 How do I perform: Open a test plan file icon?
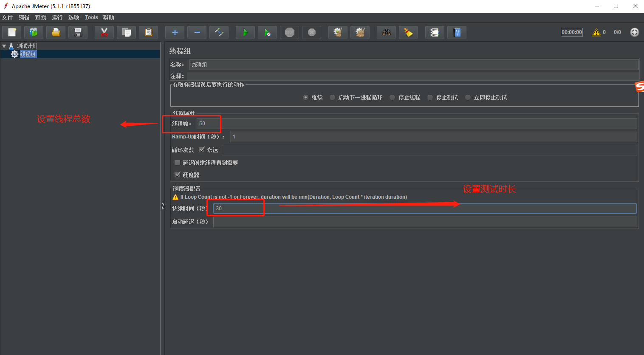point(56,32)
